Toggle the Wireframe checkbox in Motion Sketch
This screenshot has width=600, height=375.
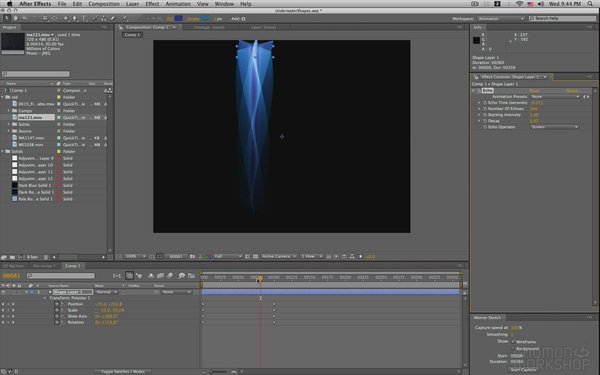pyautogui.click(x=513, y=341)
